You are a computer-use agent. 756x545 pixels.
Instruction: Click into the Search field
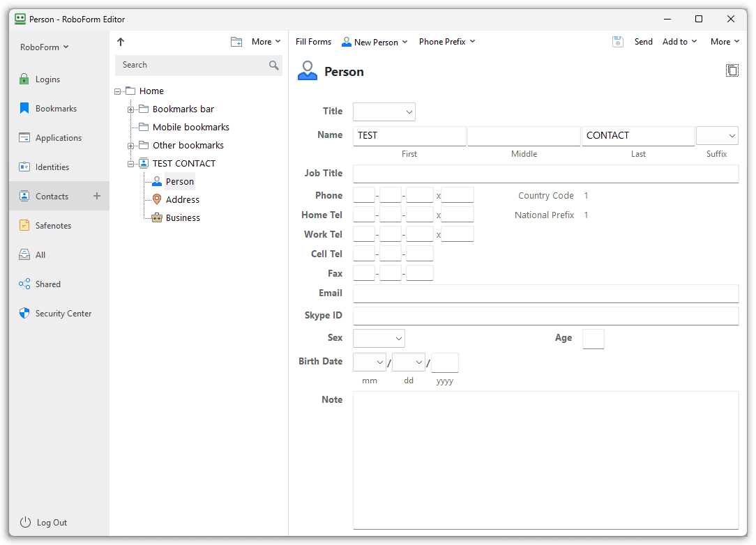(x=199, y=65)
